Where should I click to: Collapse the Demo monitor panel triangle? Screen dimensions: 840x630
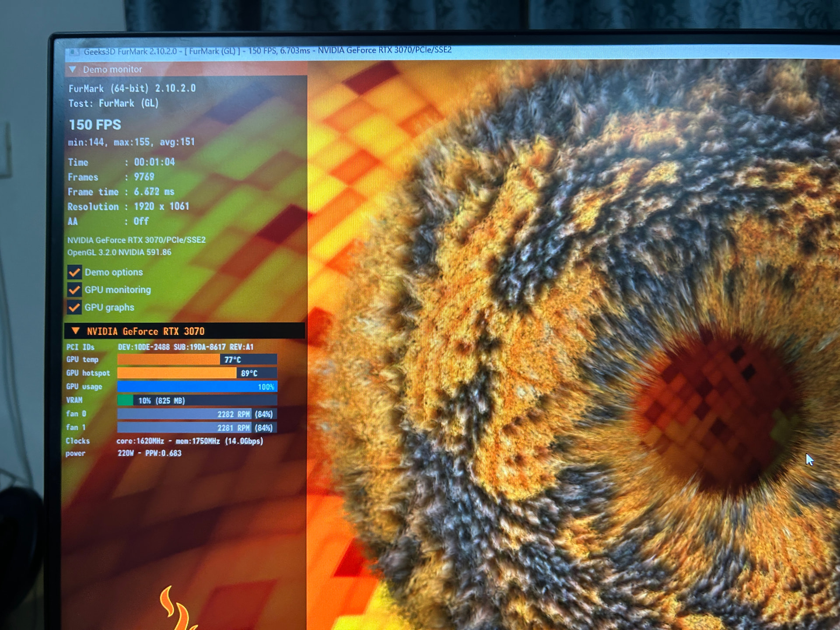click(73, 70)
